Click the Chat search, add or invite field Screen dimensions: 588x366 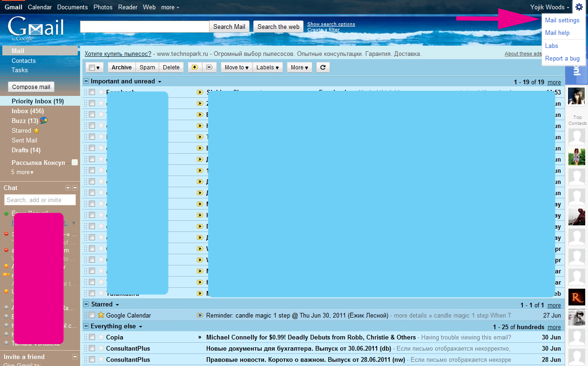(40, 199)
